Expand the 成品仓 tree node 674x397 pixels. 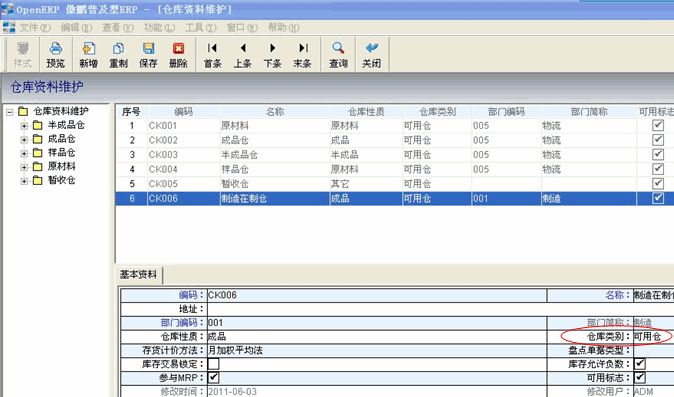pyautogui.click(x=24, y=140)
